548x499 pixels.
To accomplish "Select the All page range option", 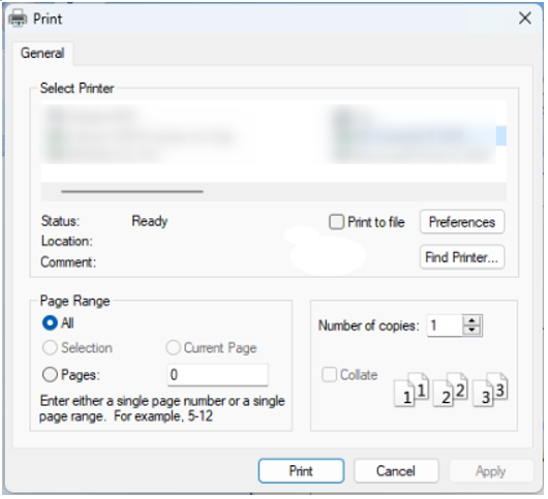I will (50, 323).
